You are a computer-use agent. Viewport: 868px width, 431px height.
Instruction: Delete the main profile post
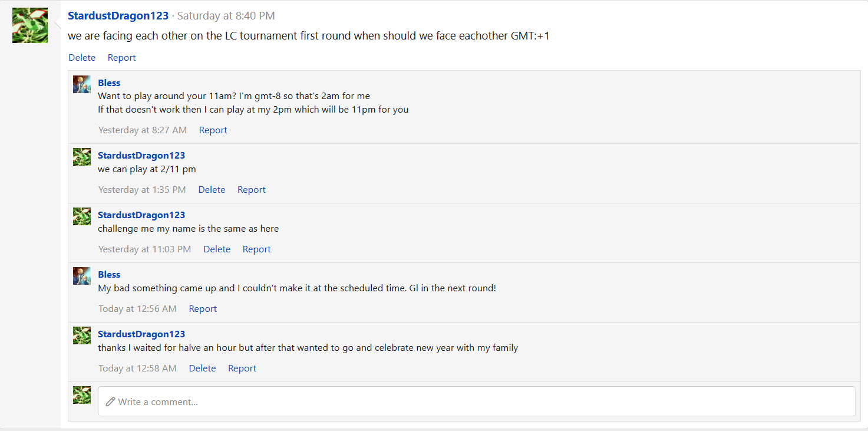pos(82,58)
